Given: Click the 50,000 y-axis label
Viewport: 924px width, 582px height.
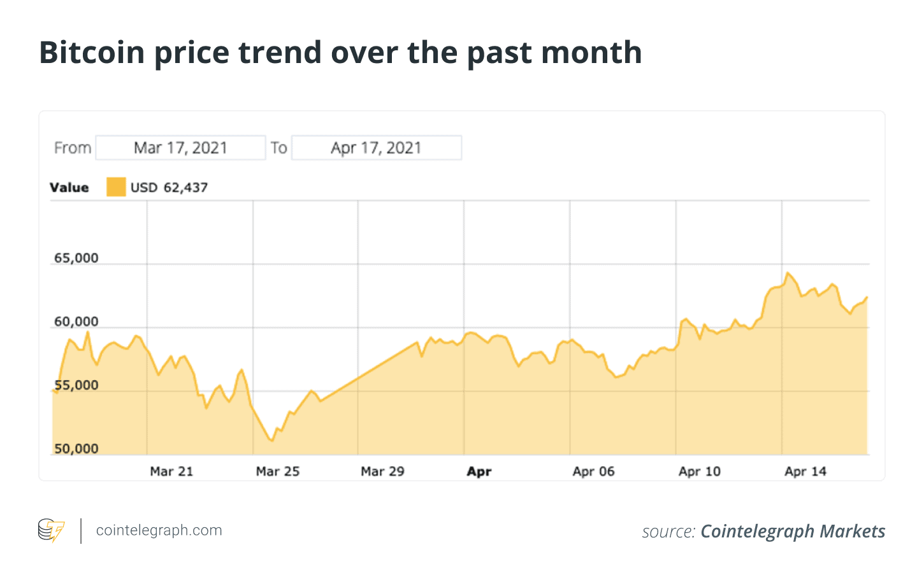Looking at the screenshot, I should tap(76, 449).
